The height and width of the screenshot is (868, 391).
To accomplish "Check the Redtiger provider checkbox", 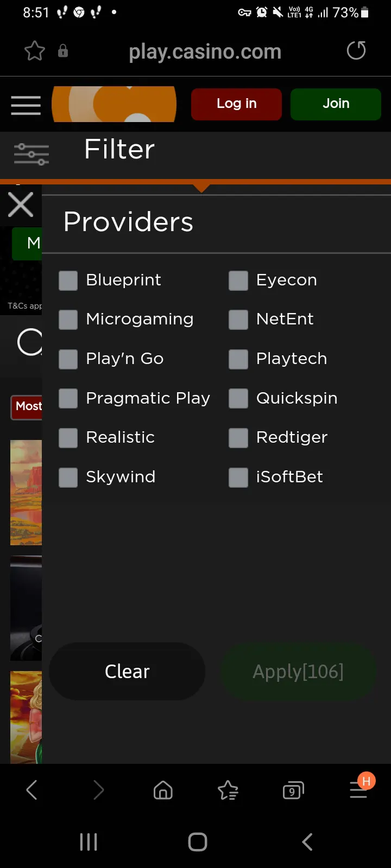I will [238, 438].
